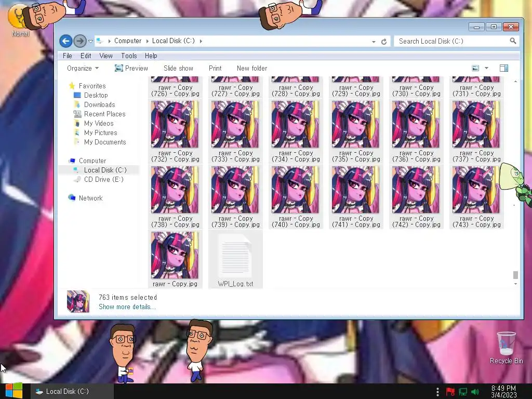Select thumbnail rawr - Copy (732) - Copy.jpg
The width and height of the screenshot is (532, 399).
point(175,124)
